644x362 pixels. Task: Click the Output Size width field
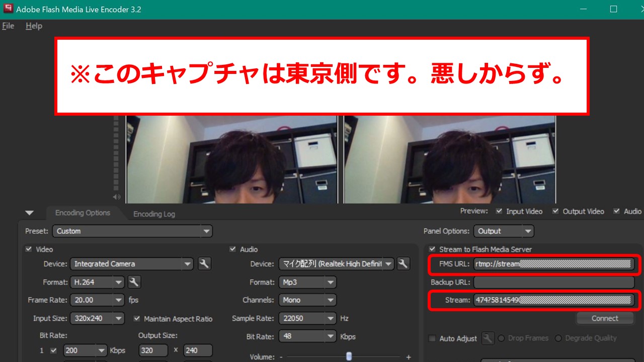153,350
